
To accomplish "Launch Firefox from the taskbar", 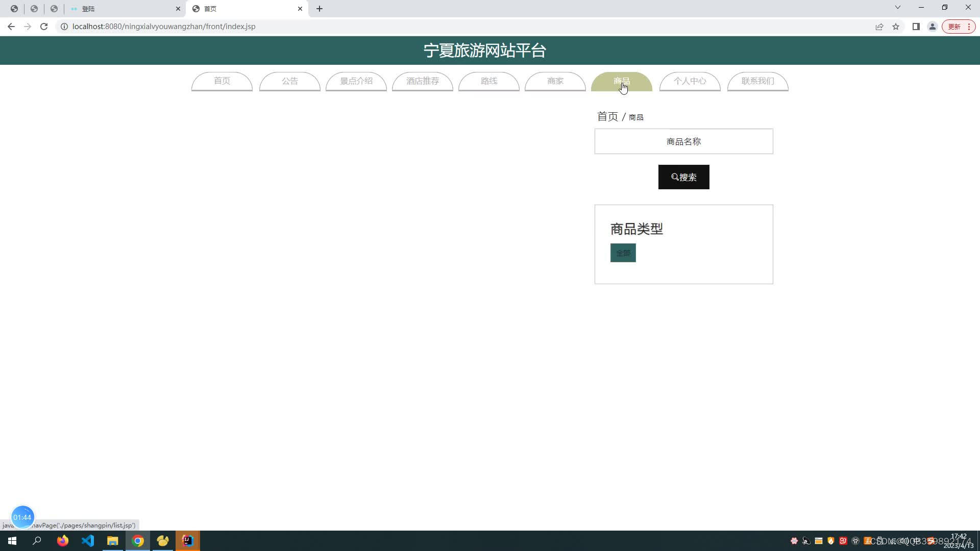I will [62, 541].
